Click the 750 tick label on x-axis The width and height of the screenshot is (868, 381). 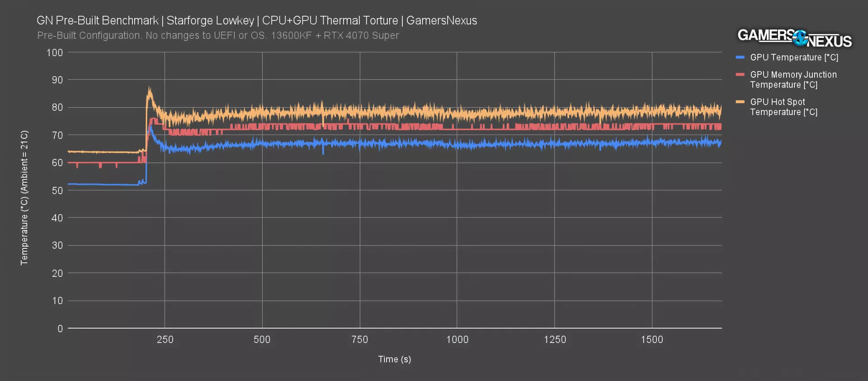pos(360,340)
